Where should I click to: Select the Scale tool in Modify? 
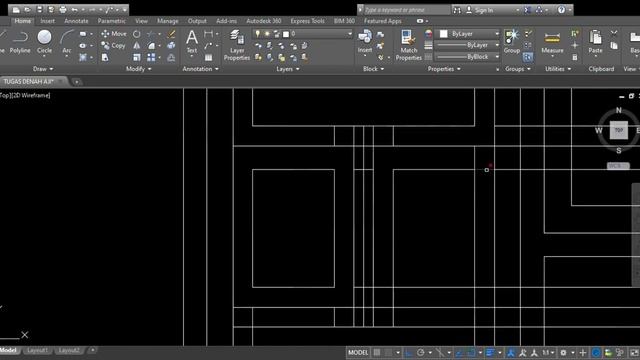click(137, 57)
